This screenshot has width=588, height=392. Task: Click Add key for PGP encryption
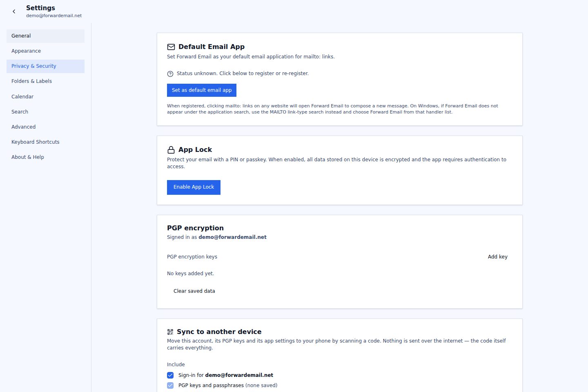pyautogui.click(x=498, y=257)
